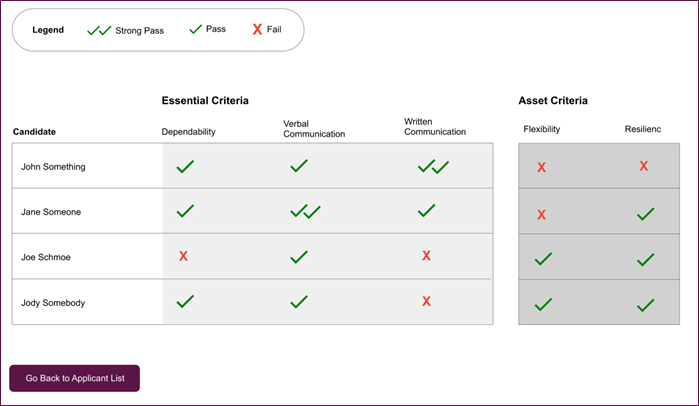The image size is (699, 406).
Task: Select candidate Jody Somebody
Action: pyautogui.click(x=53, y=303)
